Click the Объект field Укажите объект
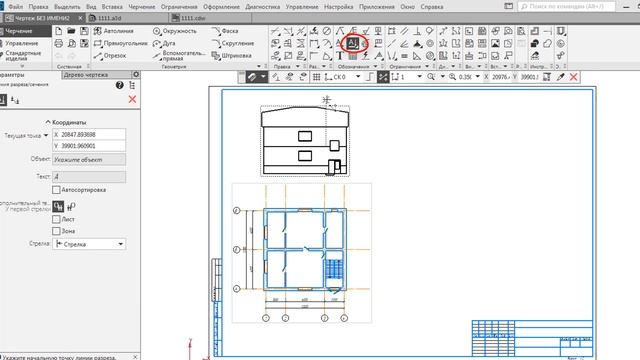Image resolution: width=640 pixels, height=360 pixels. pos(89,160)
